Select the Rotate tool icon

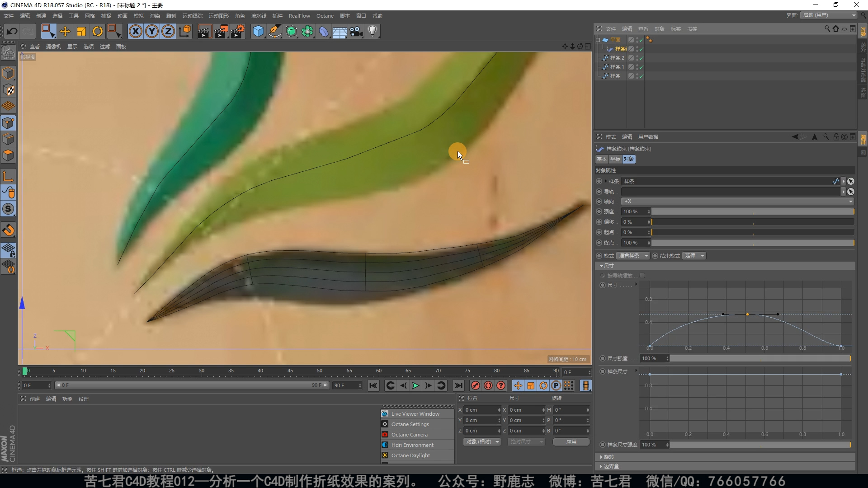click(x=98, y=31)
